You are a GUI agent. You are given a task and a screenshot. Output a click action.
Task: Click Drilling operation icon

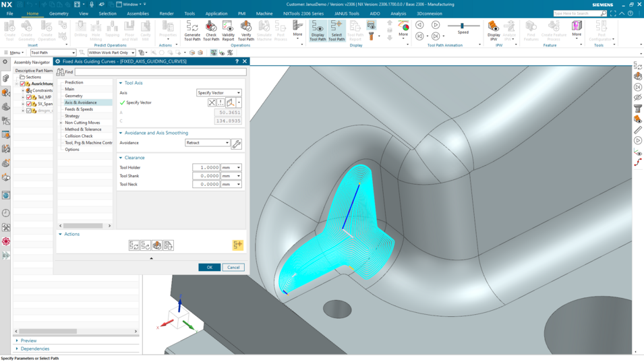[x=80, y=26]
